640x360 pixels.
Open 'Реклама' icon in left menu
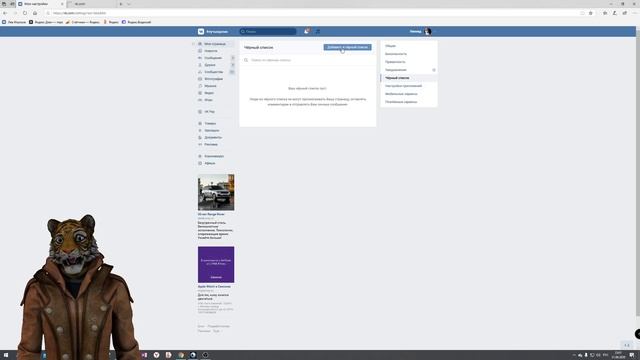tap(200, 144)
